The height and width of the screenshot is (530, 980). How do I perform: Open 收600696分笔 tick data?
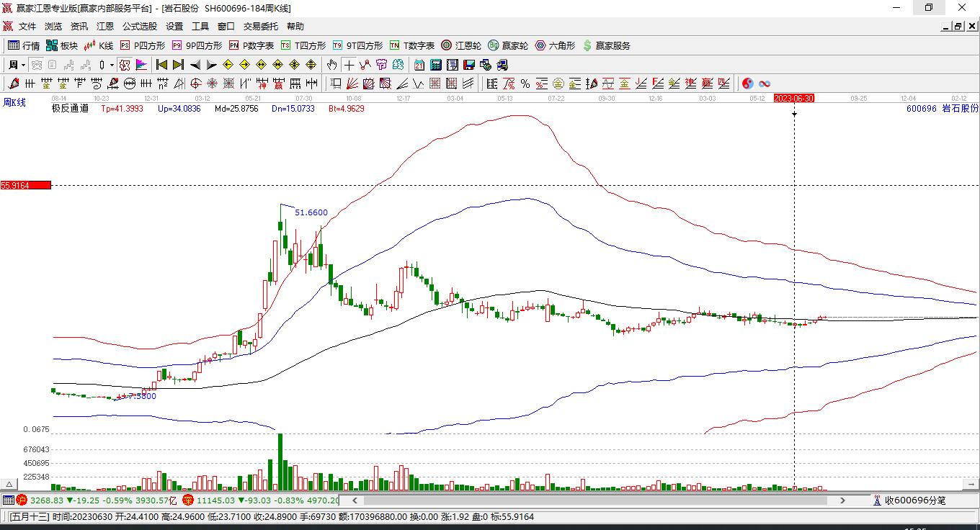point(909,500)
